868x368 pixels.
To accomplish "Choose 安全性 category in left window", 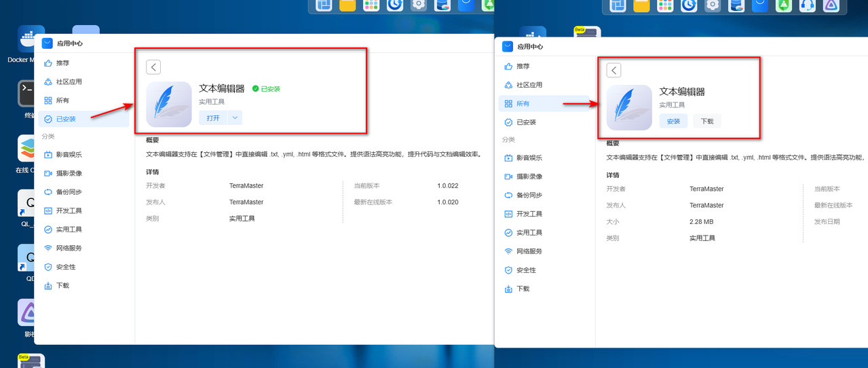I will pyautogui.click(x=83, y=267).
